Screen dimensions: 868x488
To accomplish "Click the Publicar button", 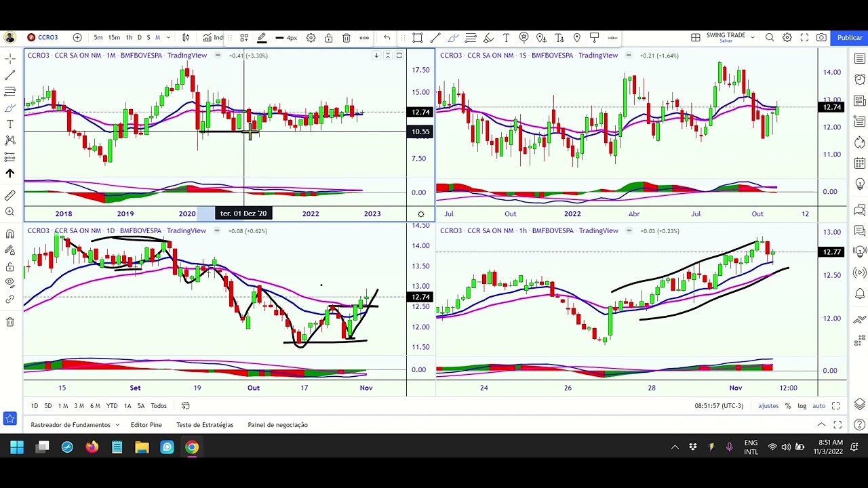I will coord(850,37).
